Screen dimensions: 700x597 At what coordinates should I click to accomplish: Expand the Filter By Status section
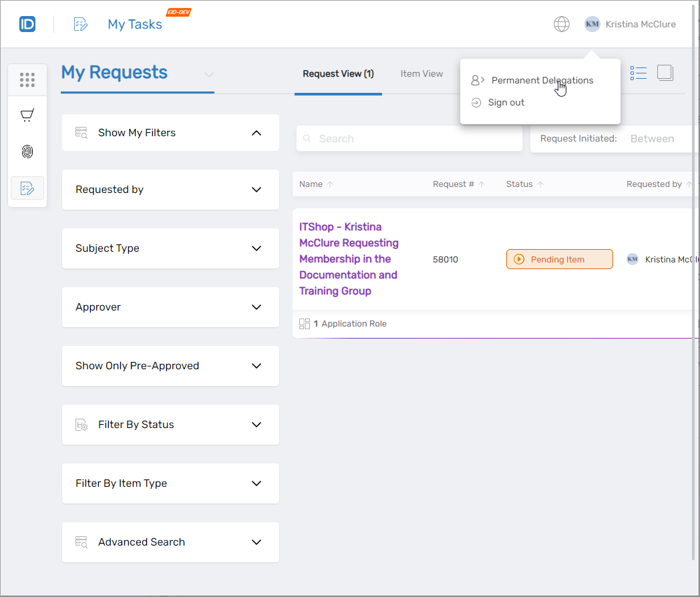(x=256, y=425)
